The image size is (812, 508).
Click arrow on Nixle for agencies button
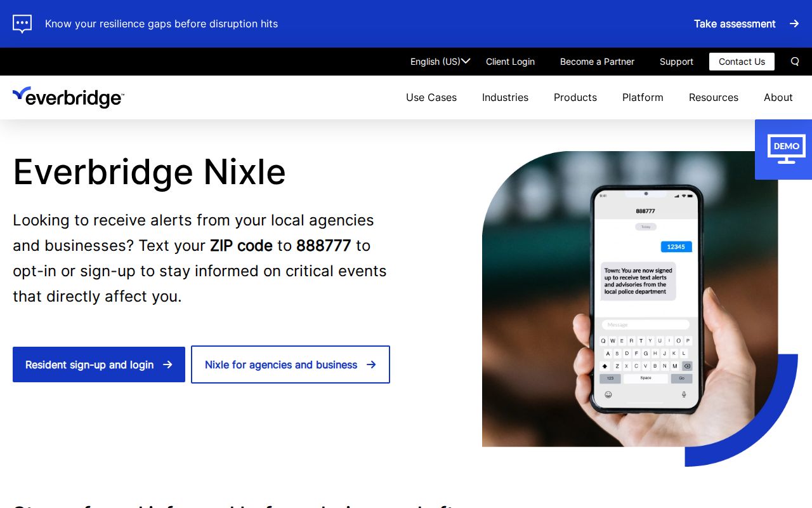(371, 364)
